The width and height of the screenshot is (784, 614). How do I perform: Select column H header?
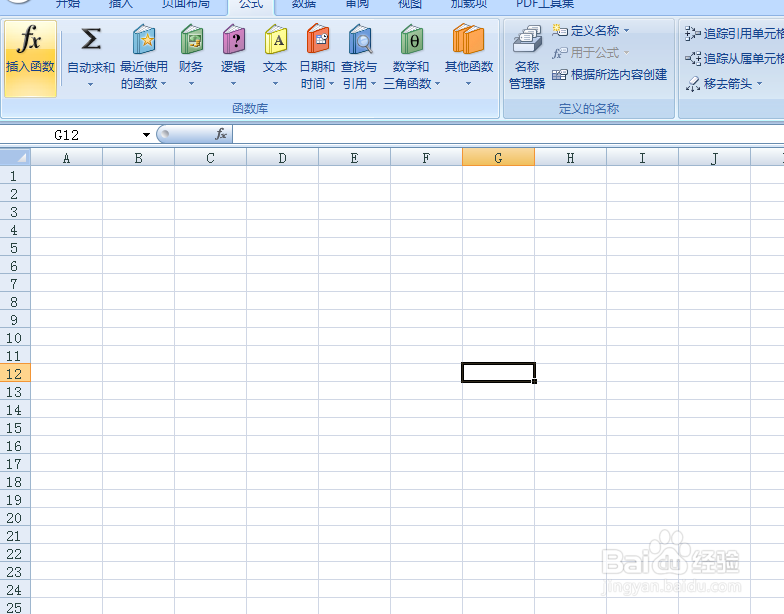click(570, 157)
